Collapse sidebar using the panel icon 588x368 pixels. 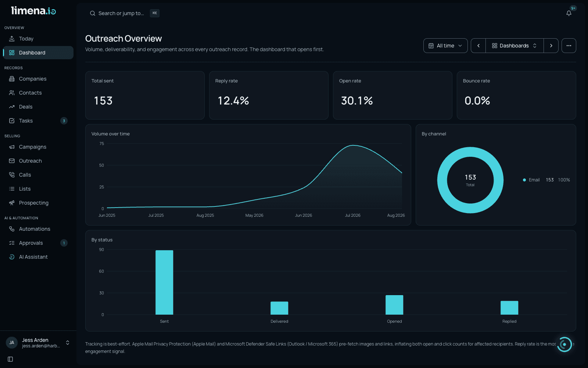click(x=10, y=359)
